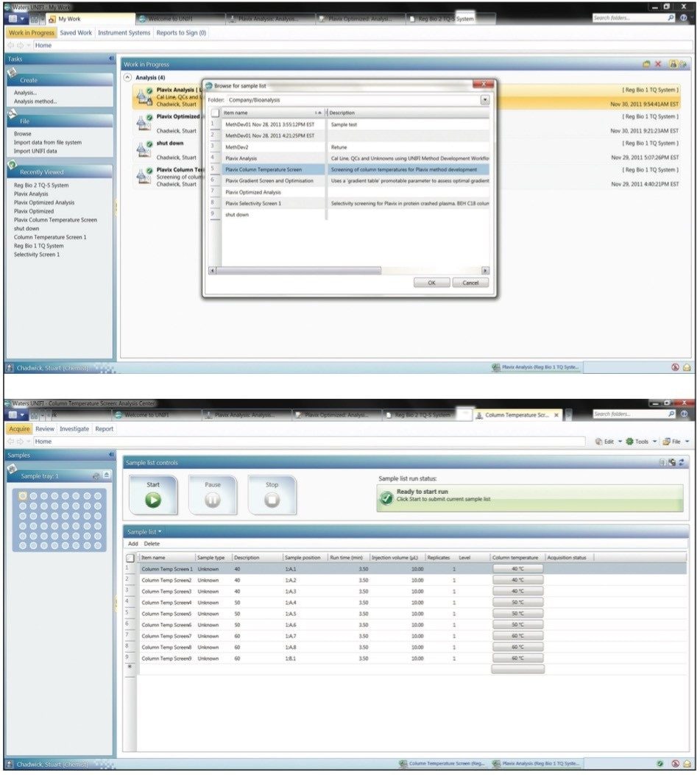Switch to the Investigate tab
700x775 pixels.
click(x=74, y=428)
